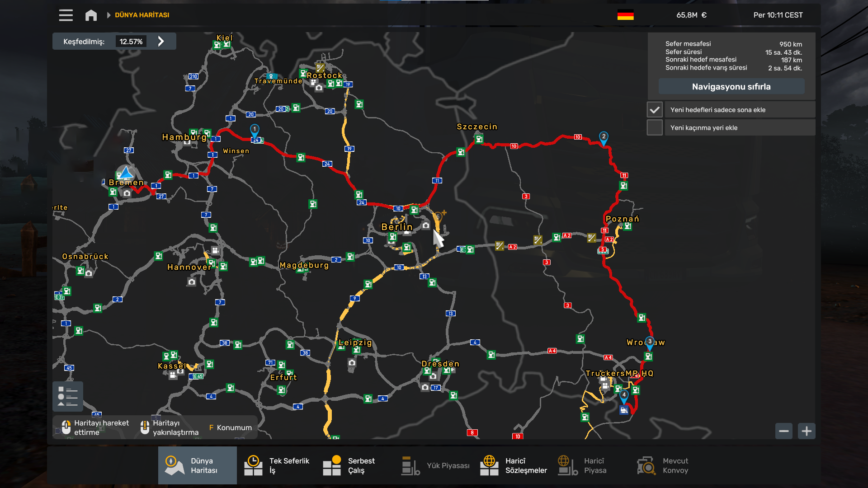Click the player truck arrow near Bremen
The width and height of the screenshot is (868, 488).
coord(126,172)
